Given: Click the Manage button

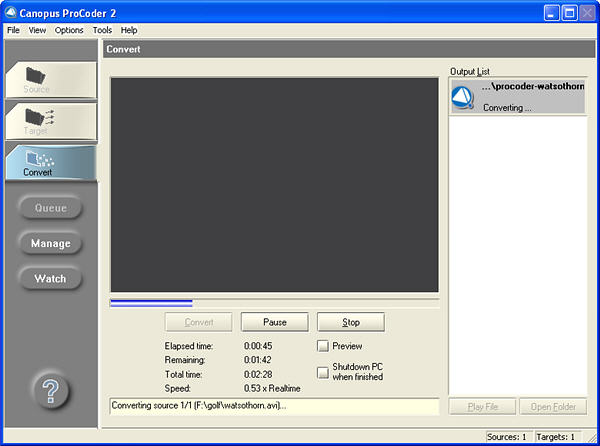Looking at the screenshot, I should (51, 243).
